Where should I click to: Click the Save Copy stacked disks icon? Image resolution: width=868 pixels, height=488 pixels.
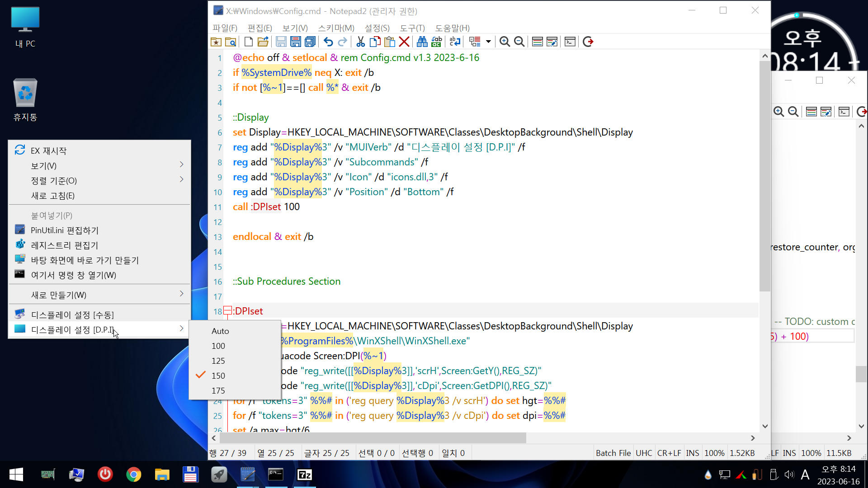click(x=310, y=42)
